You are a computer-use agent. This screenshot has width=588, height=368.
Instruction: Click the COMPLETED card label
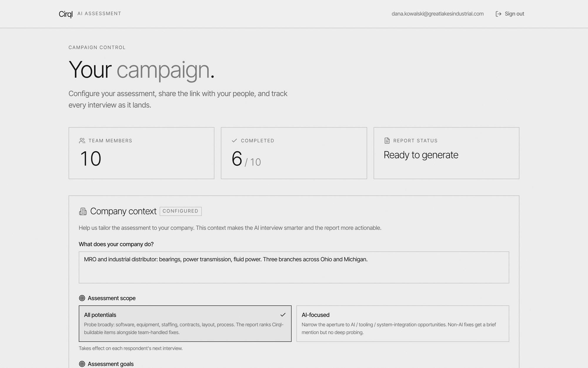(258, 141)
